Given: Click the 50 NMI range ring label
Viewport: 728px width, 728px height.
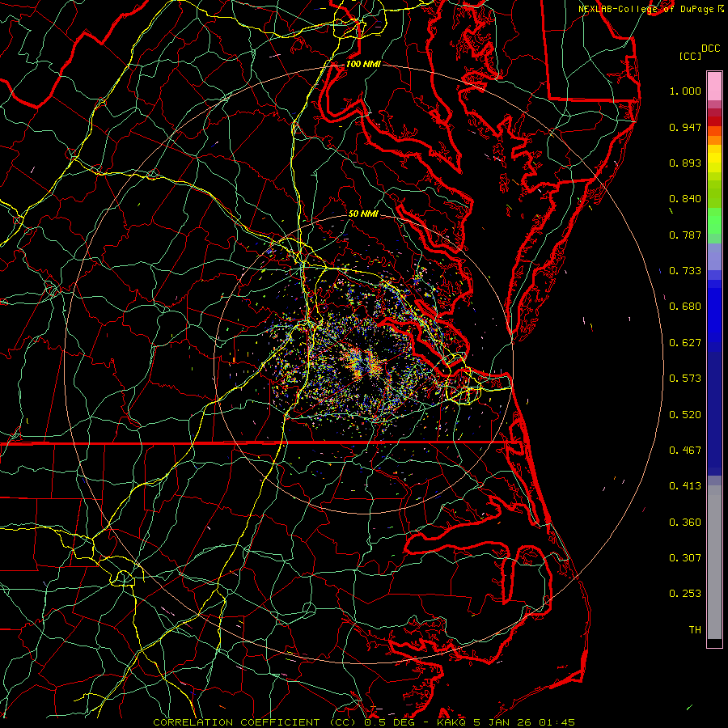Looking at the screenshot, I should (363, 214).
